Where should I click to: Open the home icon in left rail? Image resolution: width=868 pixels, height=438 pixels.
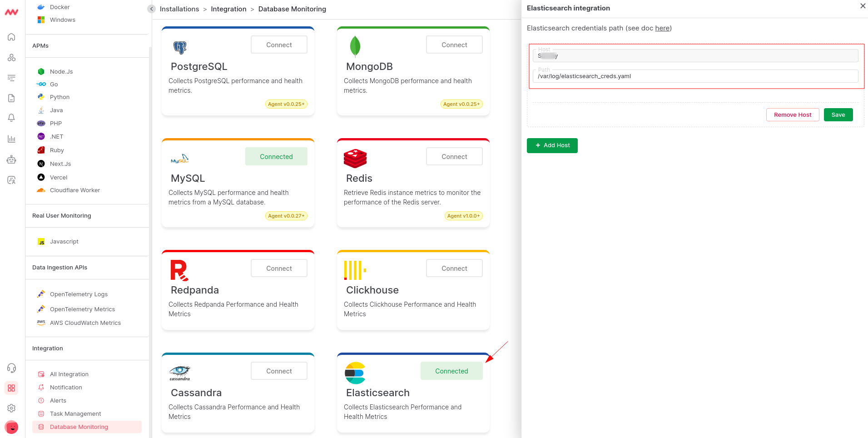coord(11,37)
